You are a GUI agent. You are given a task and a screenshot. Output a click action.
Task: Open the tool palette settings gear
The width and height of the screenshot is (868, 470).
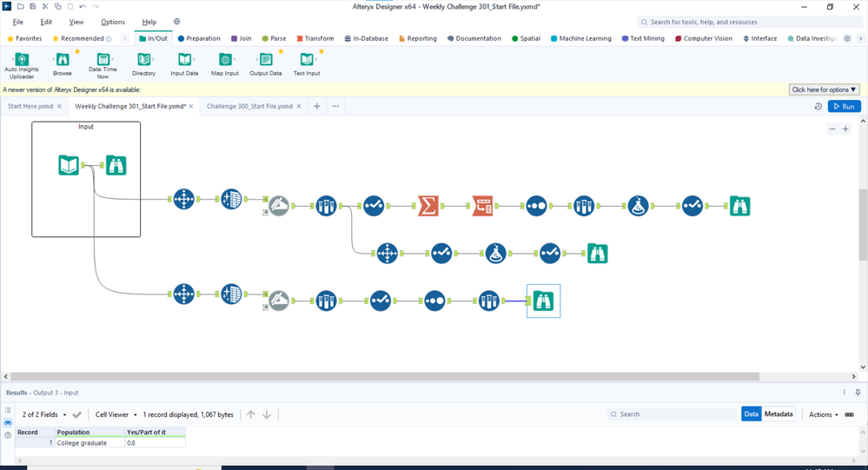click(x=847, y=39)
